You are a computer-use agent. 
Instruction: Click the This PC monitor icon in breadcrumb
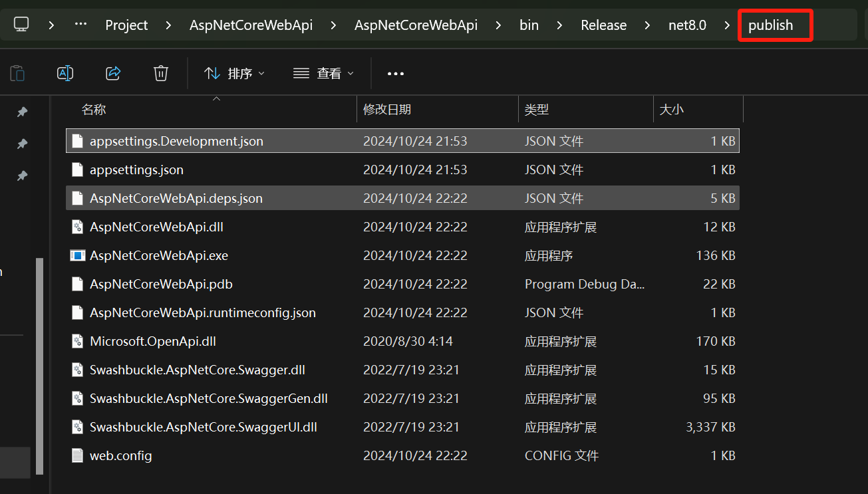coord(21,25)
